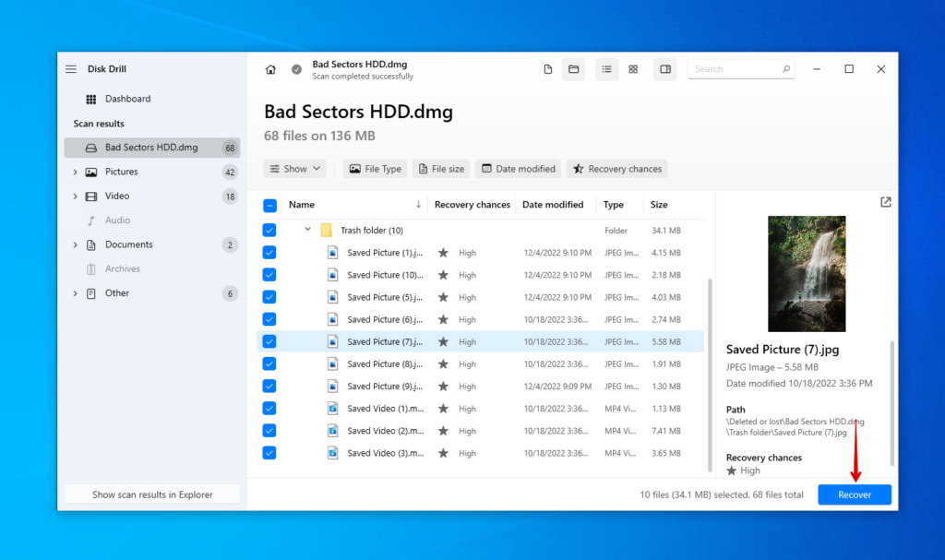This screenshot has width=945, height=560.
Task: Deselect the Trash folder checkbox
Action: pyautogui.click(x=269, y=230)
